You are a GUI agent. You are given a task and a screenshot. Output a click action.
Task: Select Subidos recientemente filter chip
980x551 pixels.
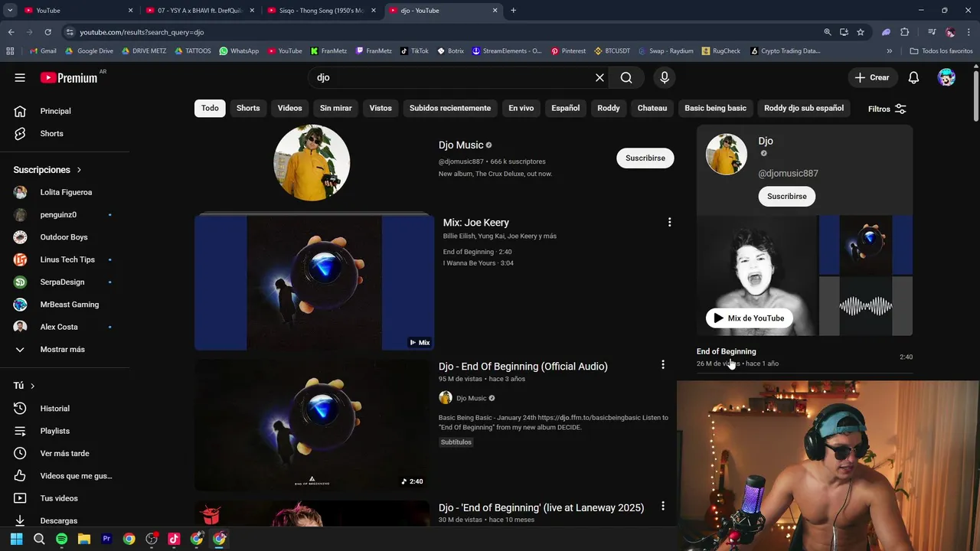click(450, 108)
